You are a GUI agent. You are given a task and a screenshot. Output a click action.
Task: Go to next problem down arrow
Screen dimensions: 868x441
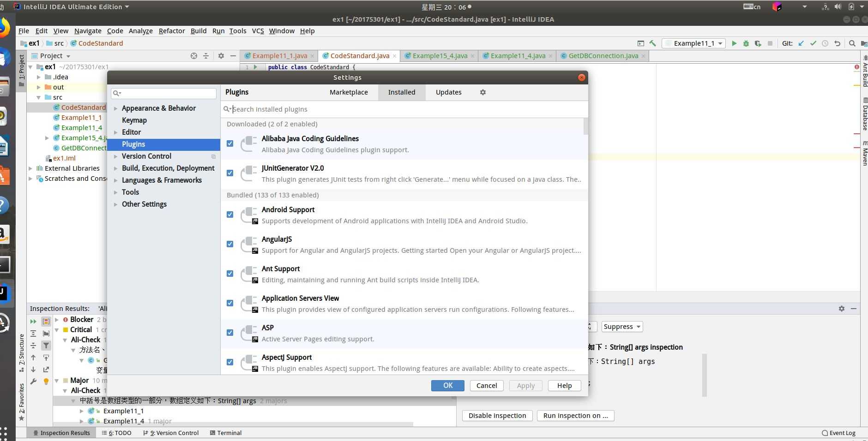click(33, 369)
